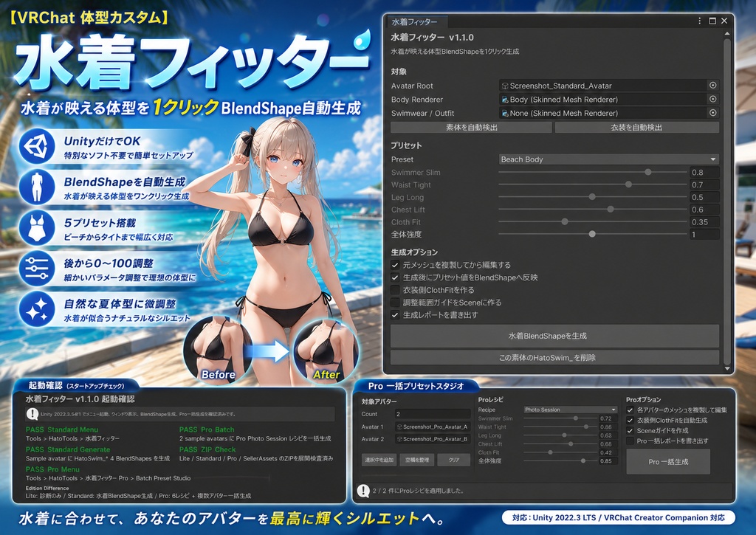Image resolution: width=756 pixels, height=535 pixels.
Task: Click the 全体強度 value field showing 1
Action: click(705, 235)
